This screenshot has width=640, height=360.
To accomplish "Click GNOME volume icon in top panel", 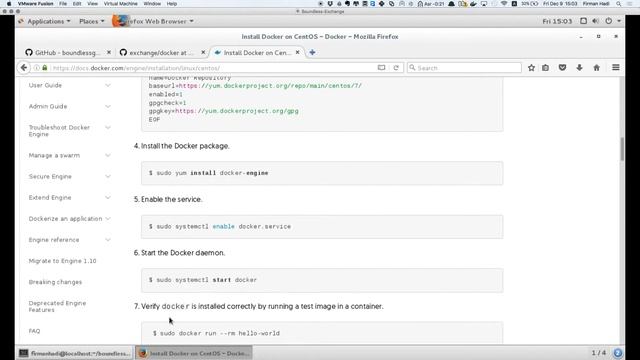I will tap(596, 21).
